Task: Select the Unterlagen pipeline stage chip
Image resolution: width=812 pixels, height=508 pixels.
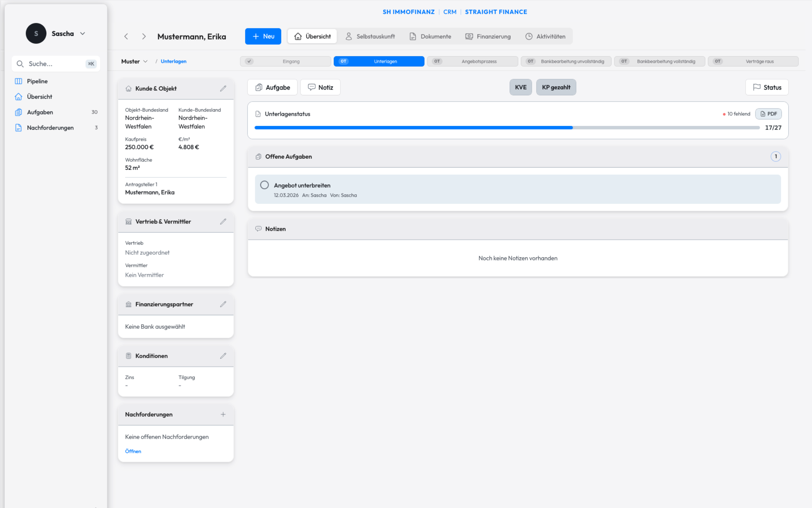Action: (x=378, y=61)
